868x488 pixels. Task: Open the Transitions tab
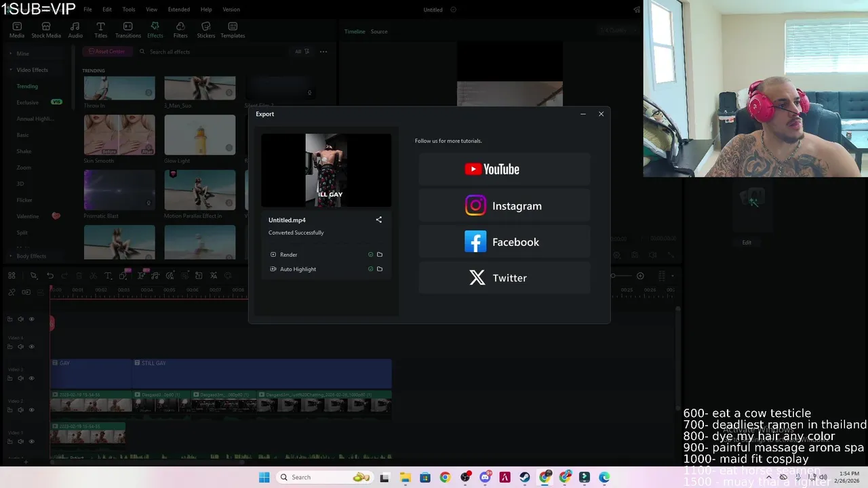128,30
